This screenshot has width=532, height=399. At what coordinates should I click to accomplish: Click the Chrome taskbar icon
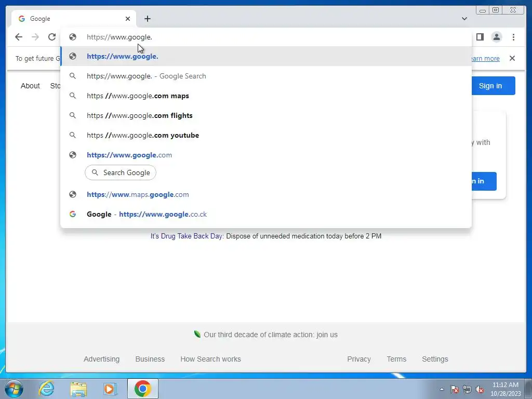click(142, 389)
